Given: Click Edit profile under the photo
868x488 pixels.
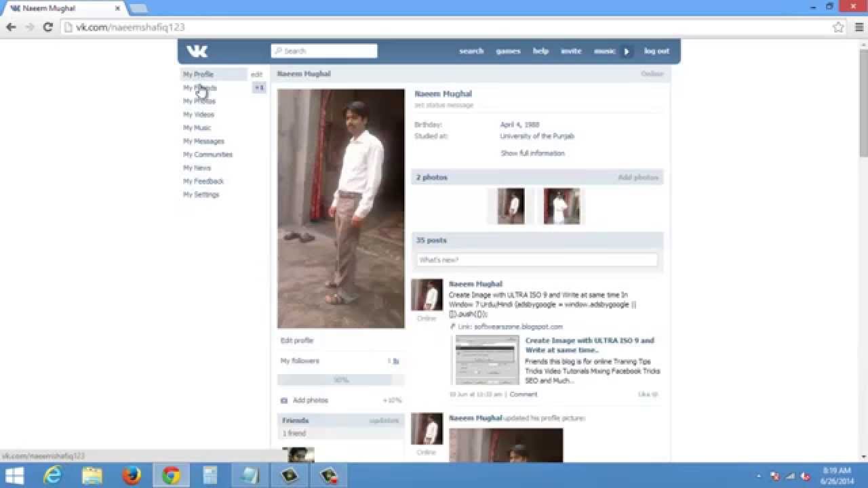Looking at the screenshot, I should pos(297,341).
